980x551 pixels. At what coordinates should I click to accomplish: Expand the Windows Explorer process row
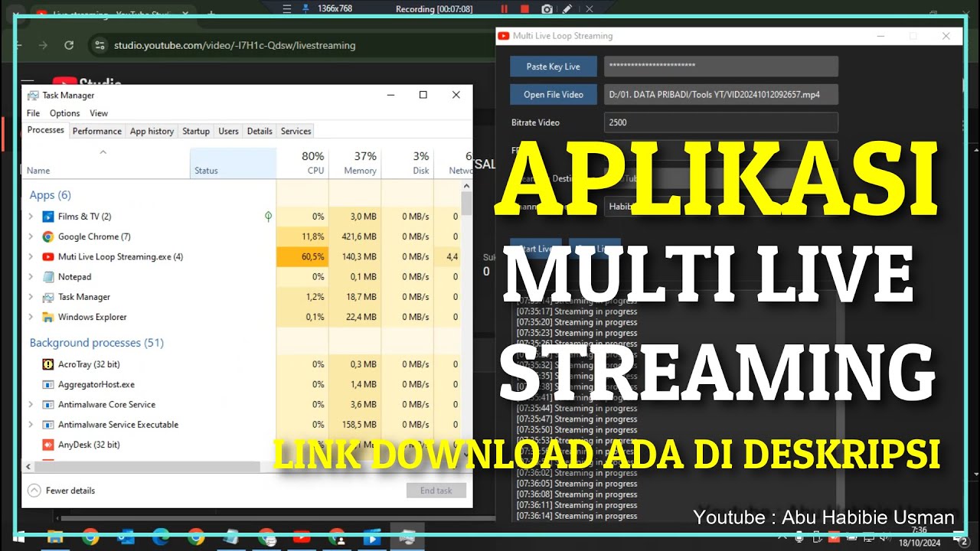31,316
